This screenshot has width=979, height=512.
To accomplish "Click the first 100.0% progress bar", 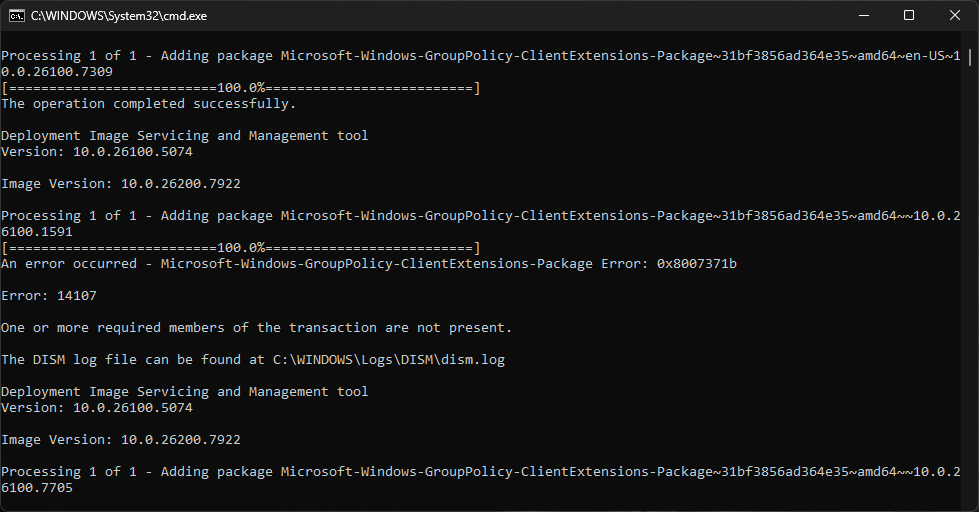I will pos(241,88).
